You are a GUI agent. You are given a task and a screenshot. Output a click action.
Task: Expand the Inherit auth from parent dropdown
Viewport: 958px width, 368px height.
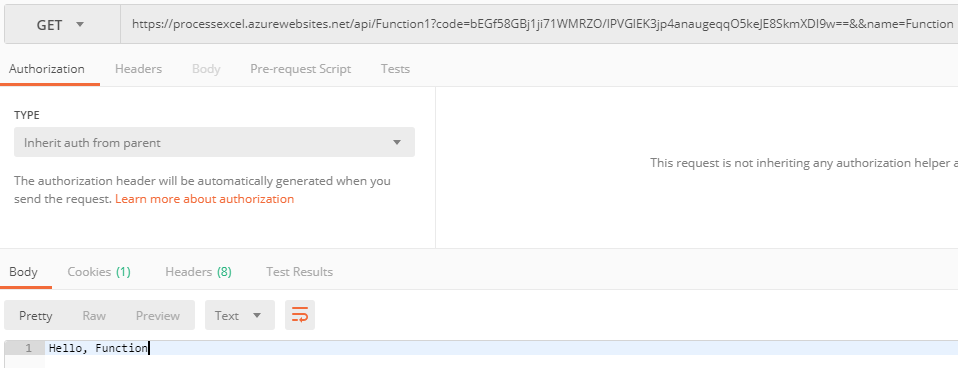[214, 142]
